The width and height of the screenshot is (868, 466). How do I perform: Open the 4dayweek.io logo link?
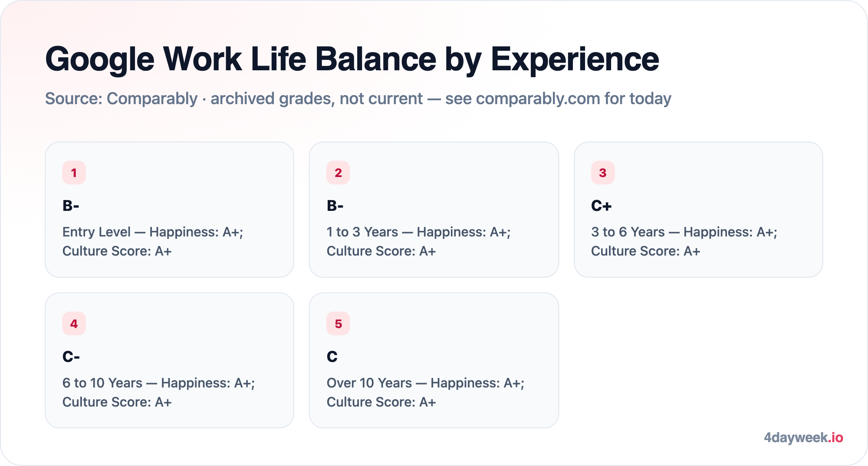803,437
